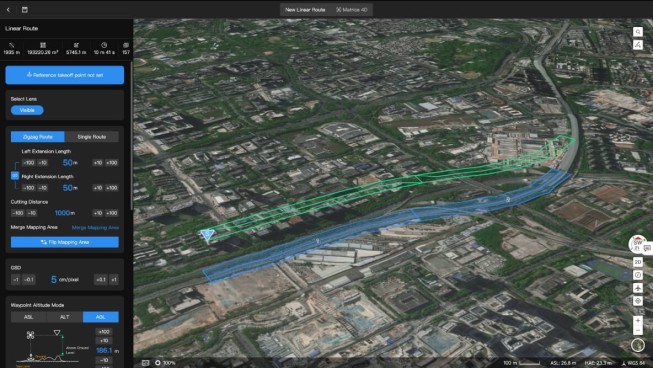Increase Left Extension Length by 100
The image size is (653, 368).
tap(112, 163)
